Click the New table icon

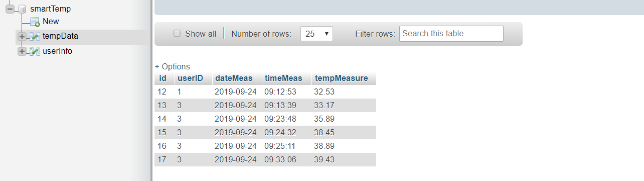pyautogui.click(x=35, y=22)
